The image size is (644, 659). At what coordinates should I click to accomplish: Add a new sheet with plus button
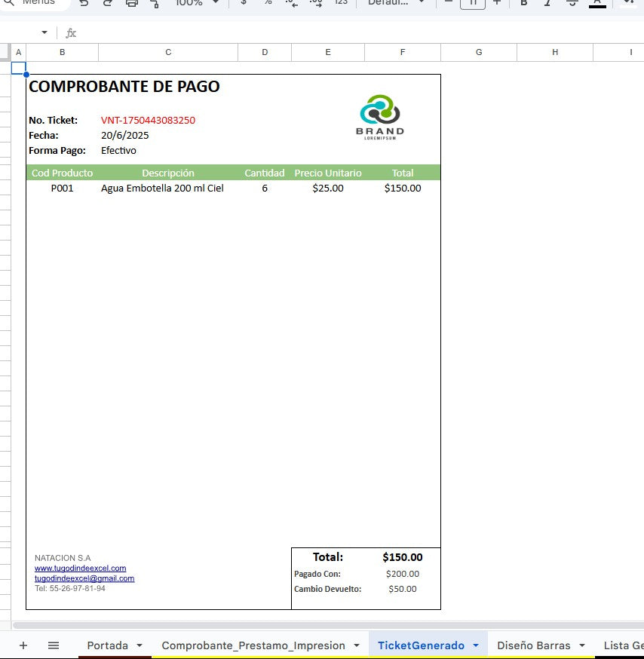click(23, 645)
